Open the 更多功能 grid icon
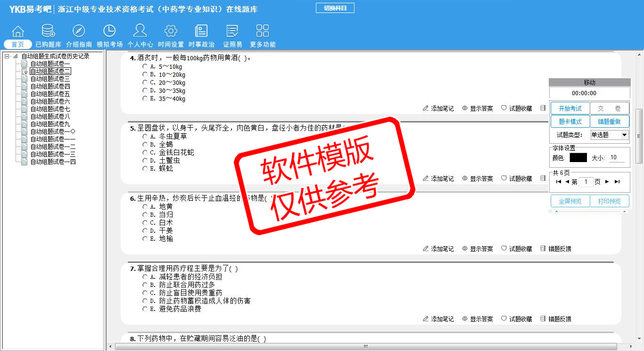The width and height of the screenshot is (644, 351). click(x=263, y=32)
